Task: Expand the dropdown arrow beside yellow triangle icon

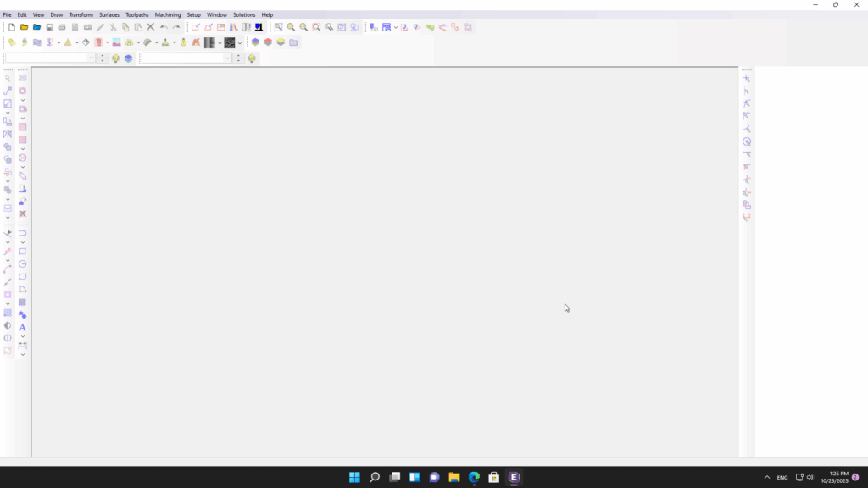Action: pos(76,42)
